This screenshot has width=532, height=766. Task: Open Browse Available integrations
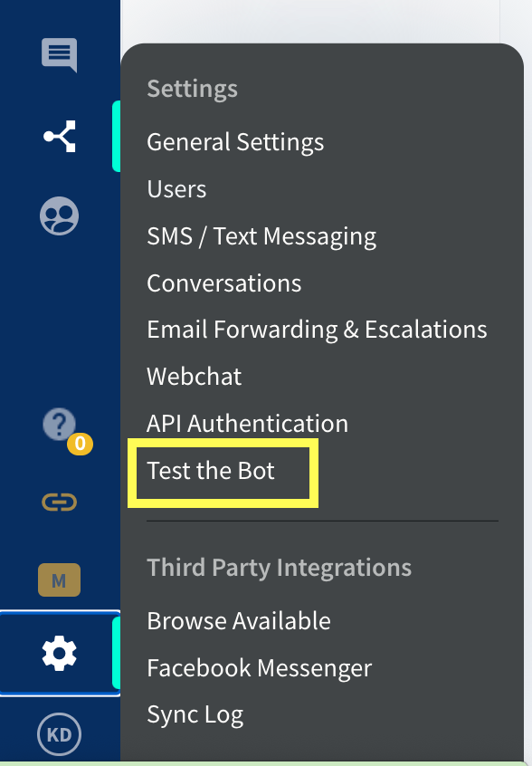239,621
